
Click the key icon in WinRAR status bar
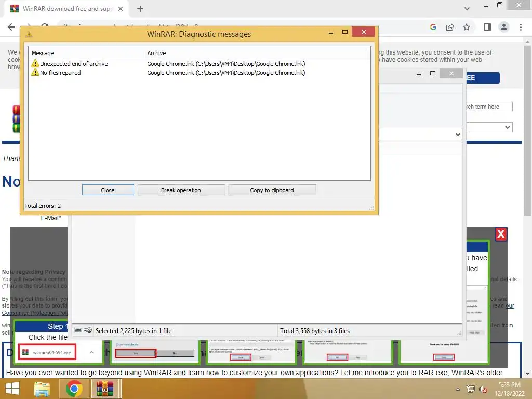click(x=88, y=330)
